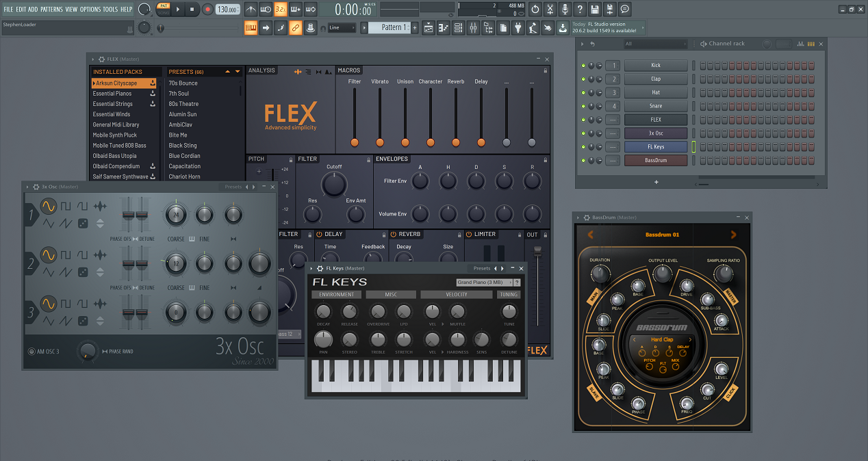Click the Phase Rand knob in 3x Osc

coord(88,353)
